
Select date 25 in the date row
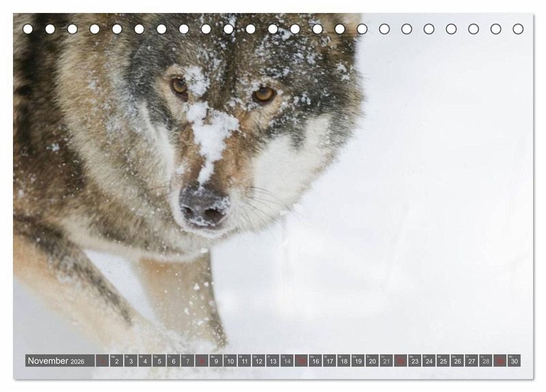click(443, 361)
